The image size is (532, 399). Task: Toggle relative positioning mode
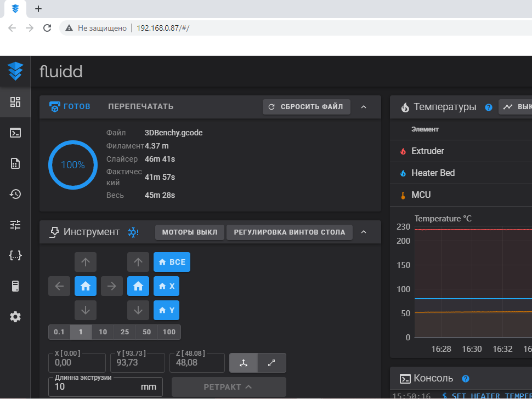tap(272, 363)
